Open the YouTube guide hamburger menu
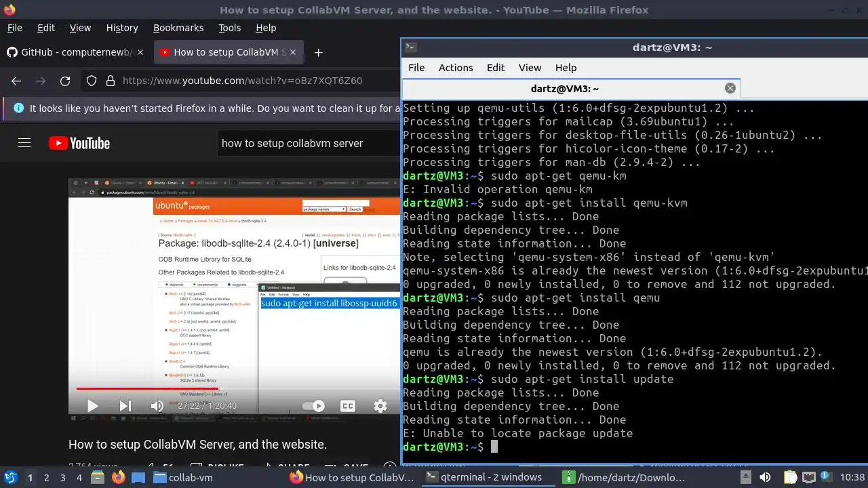 point(24,143)
